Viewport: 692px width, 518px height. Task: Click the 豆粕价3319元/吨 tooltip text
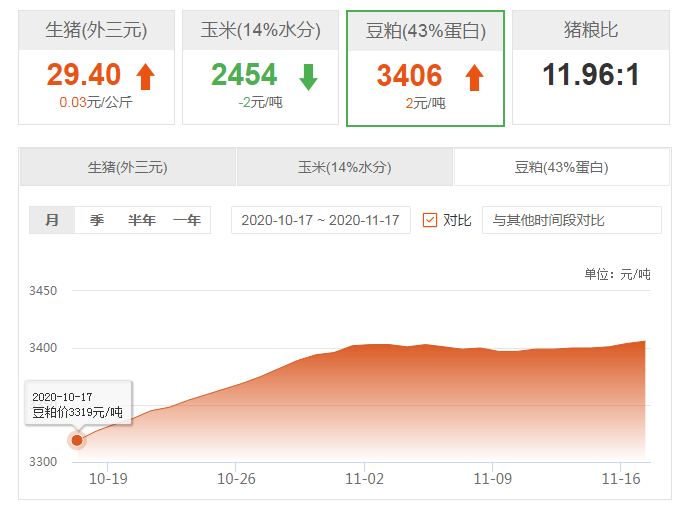click(x=77, y=412)
